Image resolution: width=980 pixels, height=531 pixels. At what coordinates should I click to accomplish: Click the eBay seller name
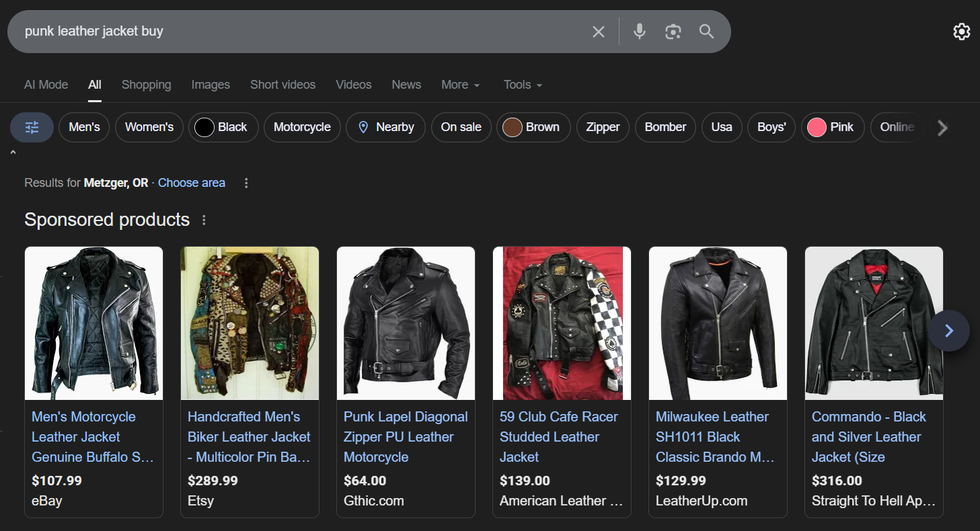(47, 501)
